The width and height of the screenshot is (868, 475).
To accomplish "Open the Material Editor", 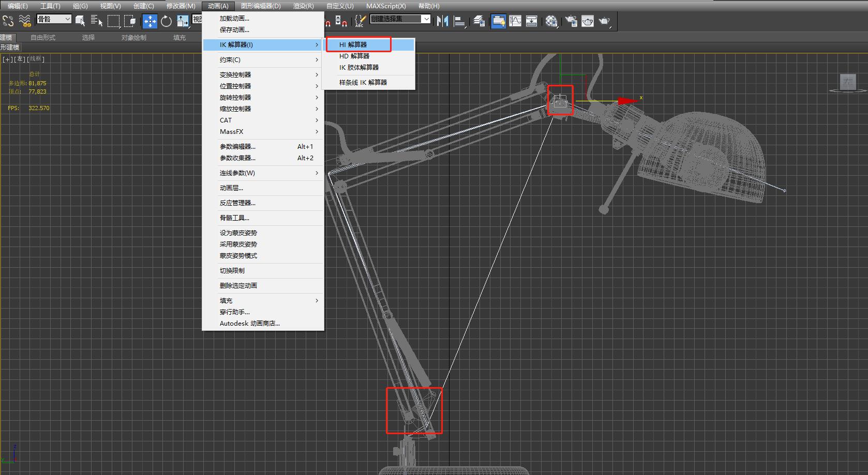I will 551,21.
